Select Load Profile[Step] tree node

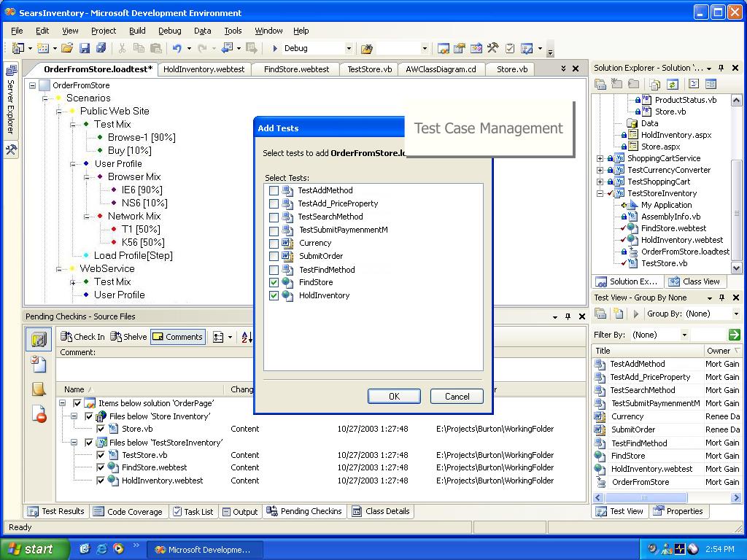(x=133, y=256)
